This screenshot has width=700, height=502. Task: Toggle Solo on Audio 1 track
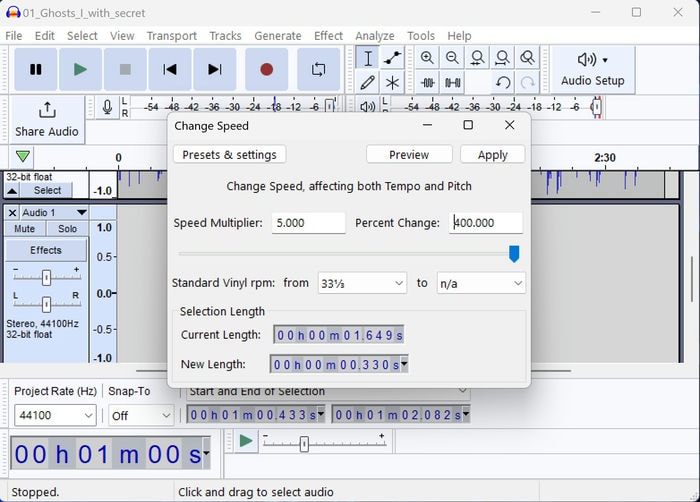67,229
